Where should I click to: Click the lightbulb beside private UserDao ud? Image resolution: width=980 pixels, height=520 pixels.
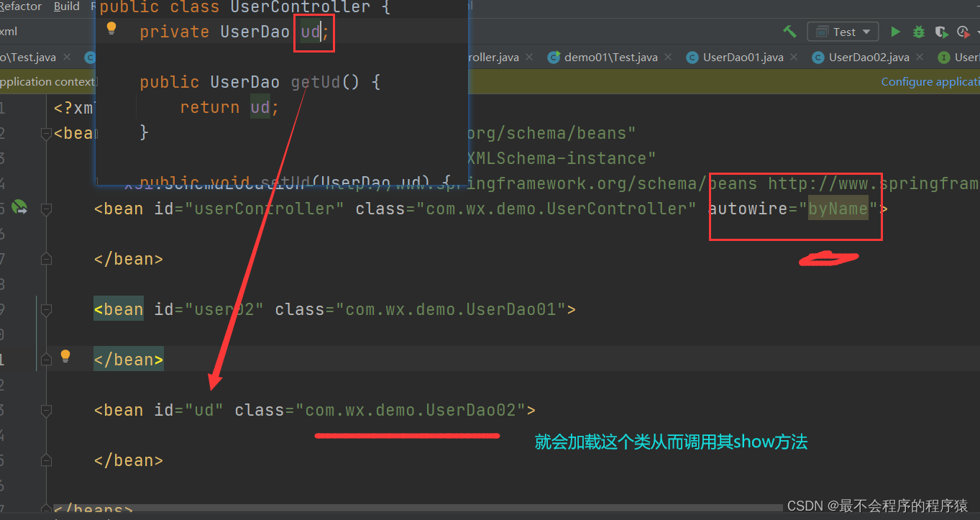tap(111, 29)
